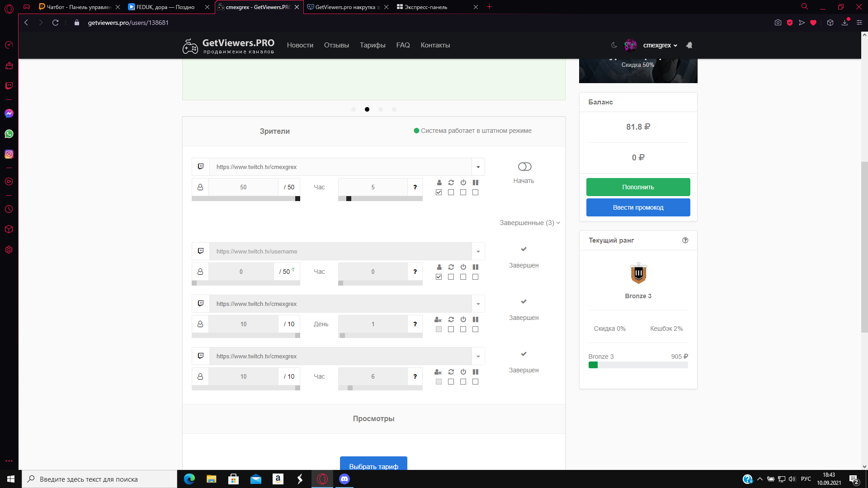Screen dimensions: 868x488
Task: Uncheck viewers checkbox in active 50-viewer task
Action: 439,192
